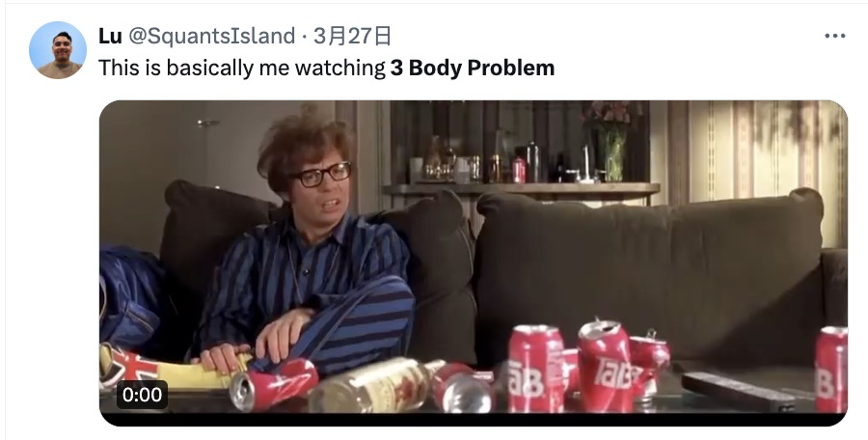This screenshot has width=868, height=440.
Task: Click the remote control on the table
Action: point(738,393)
